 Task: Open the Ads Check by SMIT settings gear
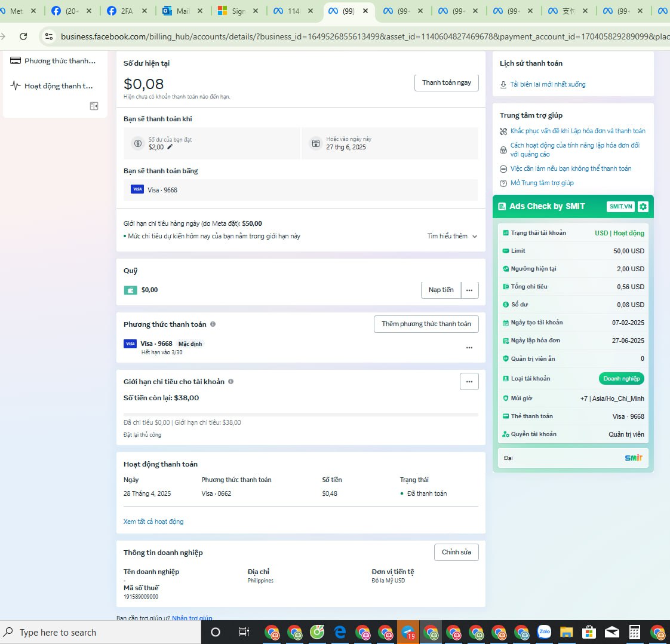click(643, 207)
